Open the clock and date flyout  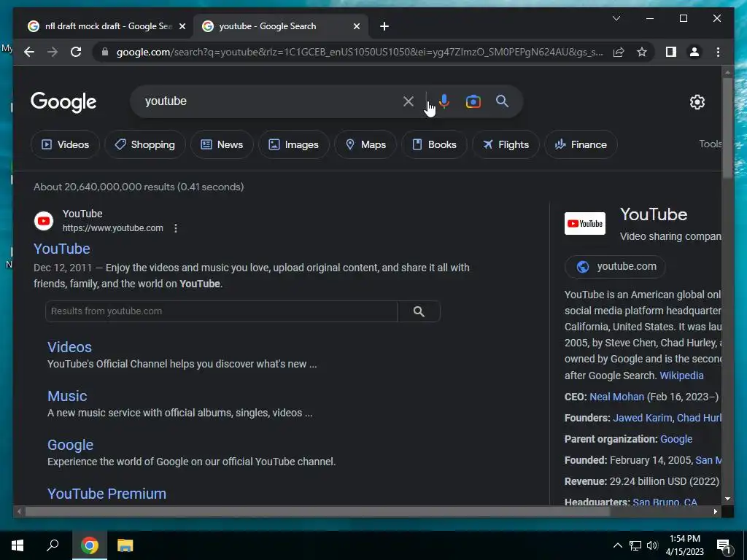[x=684, y=545]
